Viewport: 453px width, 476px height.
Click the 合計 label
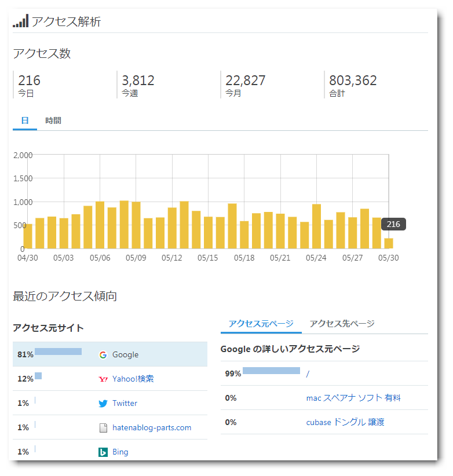tap(337, 93)
